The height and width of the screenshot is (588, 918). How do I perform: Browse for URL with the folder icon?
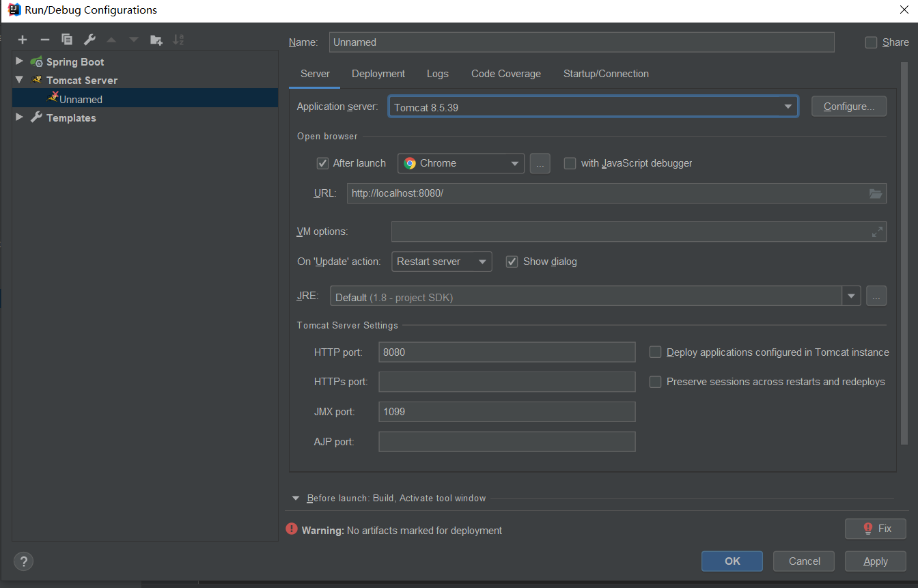click(x=876, y=193)
